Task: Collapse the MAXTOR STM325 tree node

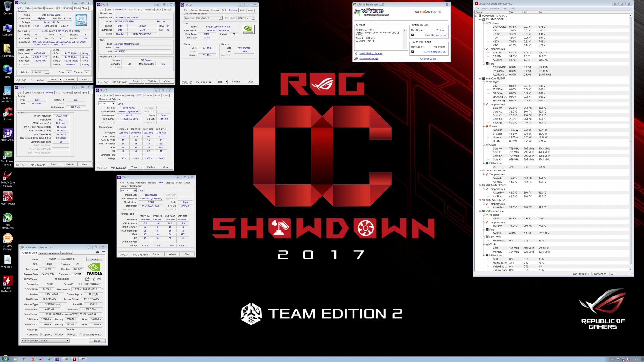Action: point(480,171)
